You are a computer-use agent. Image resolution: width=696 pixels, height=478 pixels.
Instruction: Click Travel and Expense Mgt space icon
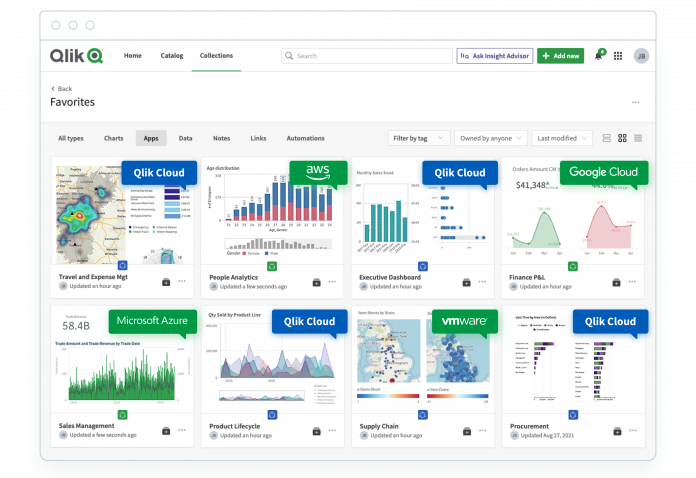click(166, 282)
